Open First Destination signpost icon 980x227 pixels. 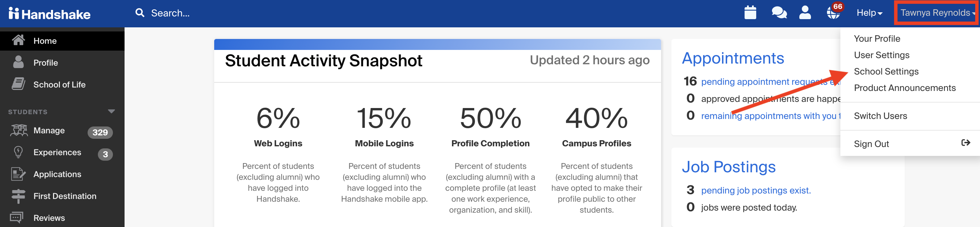17,196
